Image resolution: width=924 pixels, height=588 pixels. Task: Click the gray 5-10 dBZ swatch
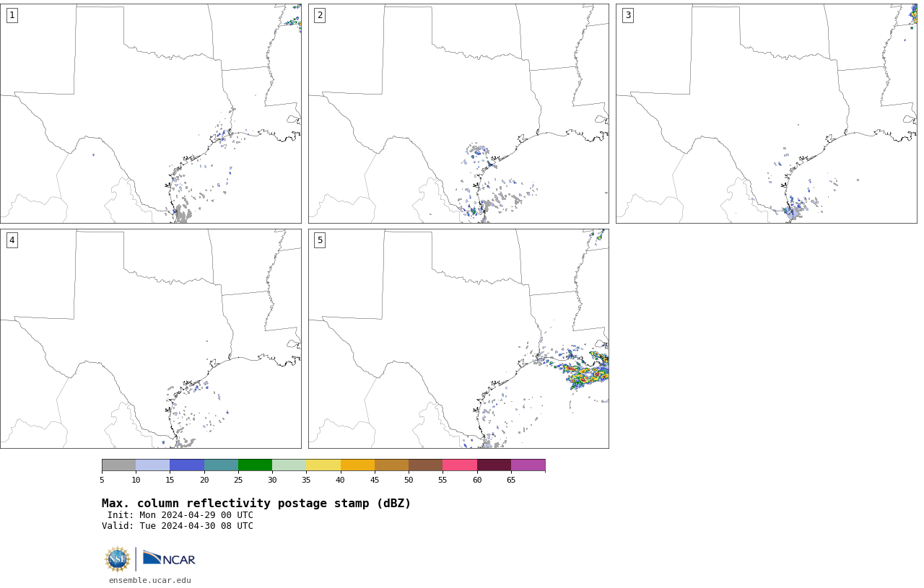point(118,465)
